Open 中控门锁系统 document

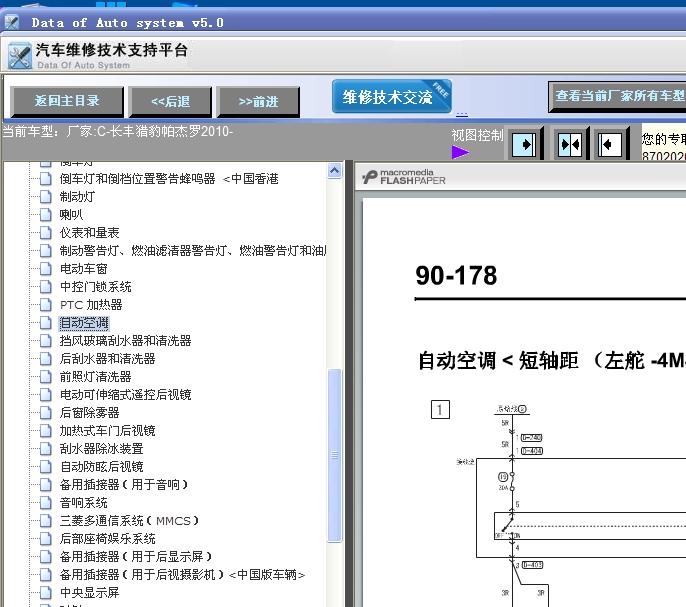(95, 287)
